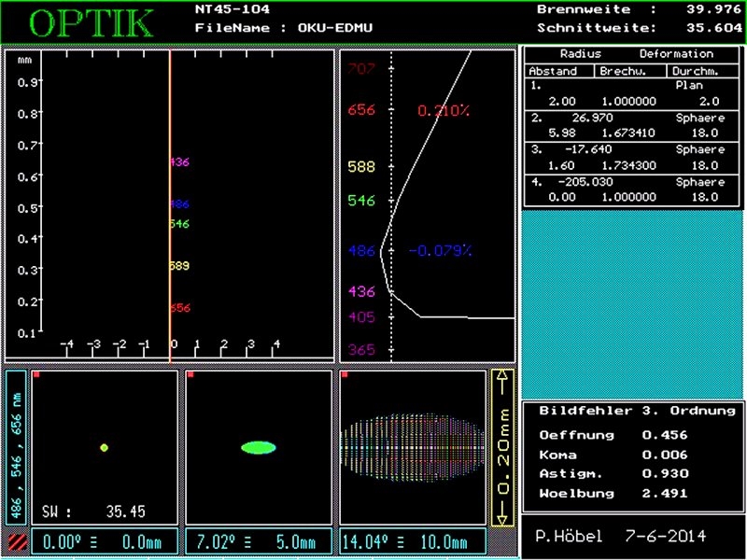Click the Radius column header
Screen dimensions: 747x560
[580, 54]
